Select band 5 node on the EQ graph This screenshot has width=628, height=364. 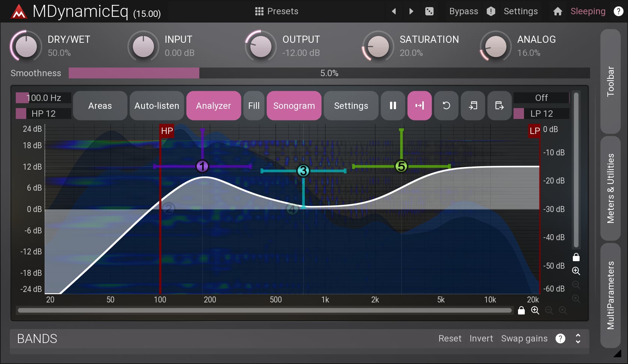[x=401, y=166]
